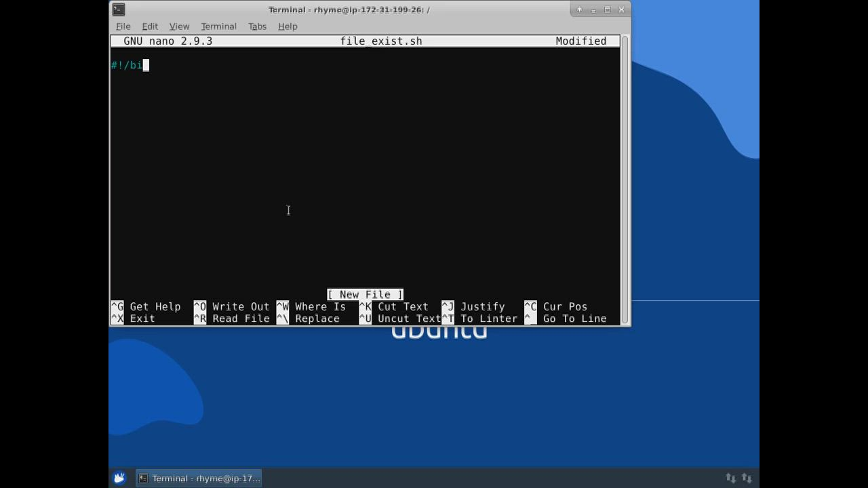Click the "Exit" shortcut label
868x488 pixels.
click(x=142, y=319)
